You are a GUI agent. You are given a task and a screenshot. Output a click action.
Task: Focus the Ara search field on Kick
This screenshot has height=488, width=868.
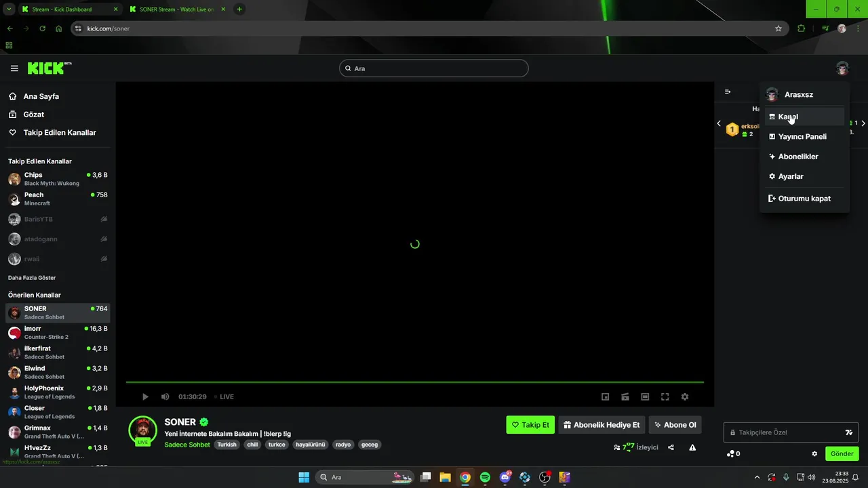click(x=434, y=68)
